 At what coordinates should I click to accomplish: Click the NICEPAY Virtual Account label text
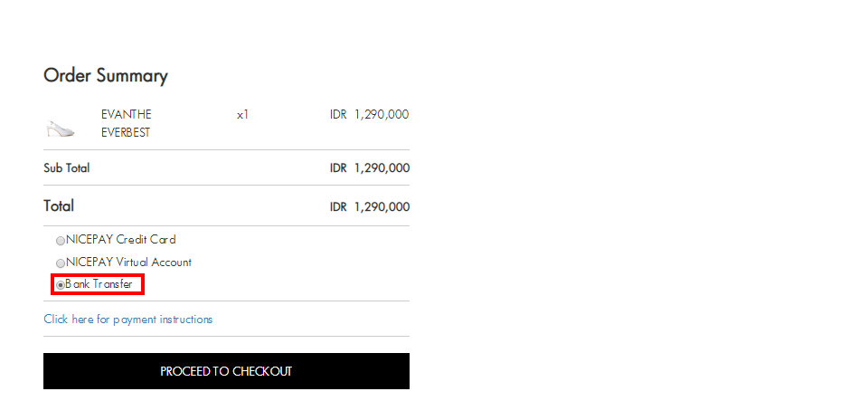pyautogui.click(x=128, y=262)
